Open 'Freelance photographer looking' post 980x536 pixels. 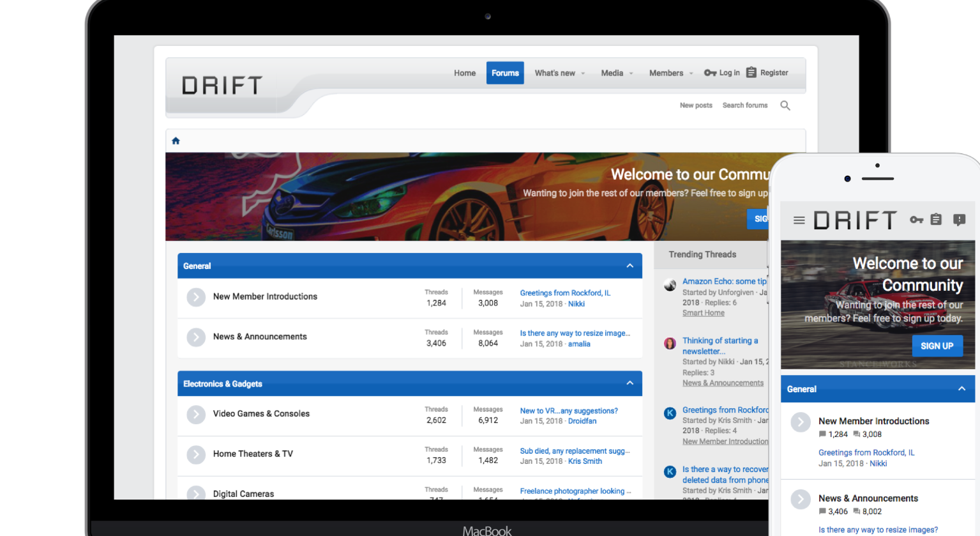[x=575, y=491]
